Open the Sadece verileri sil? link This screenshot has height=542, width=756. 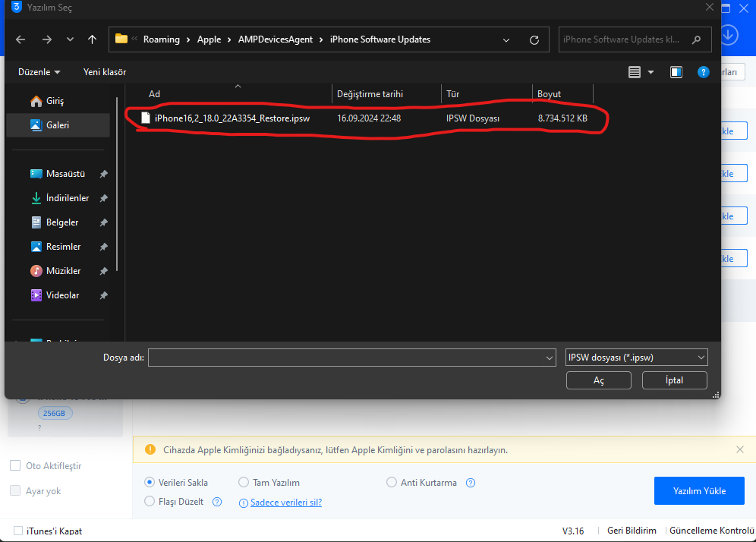[x=286, y=503]
